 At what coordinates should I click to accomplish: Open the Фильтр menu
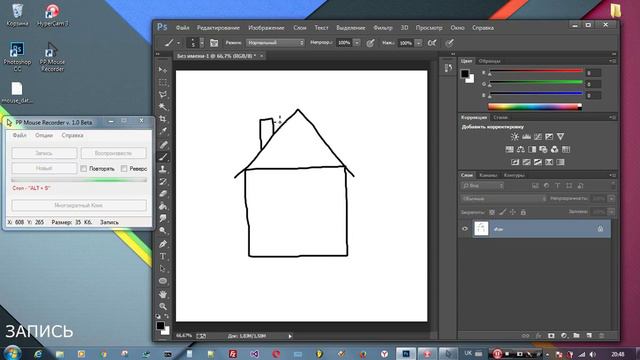click(383, 28)
